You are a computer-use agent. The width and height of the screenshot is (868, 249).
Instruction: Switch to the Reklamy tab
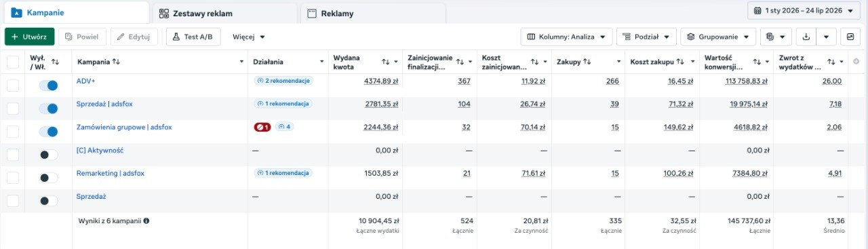pyautogui.click(x=372, y=13)
